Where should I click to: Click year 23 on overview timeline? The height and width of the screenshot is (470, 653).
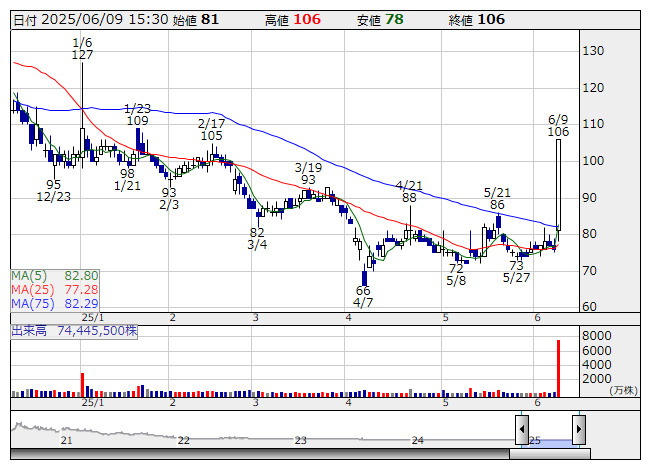click(x=300, y=440)
